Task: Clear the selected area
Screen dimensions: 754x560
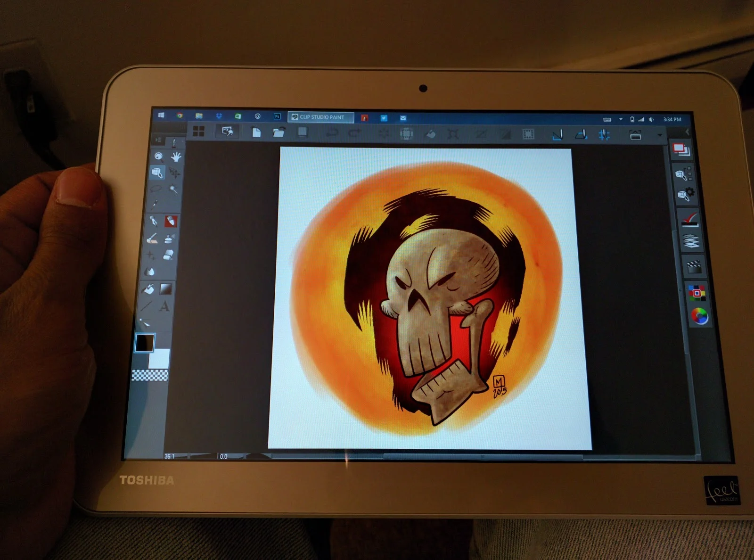Action: pos(384,134)
